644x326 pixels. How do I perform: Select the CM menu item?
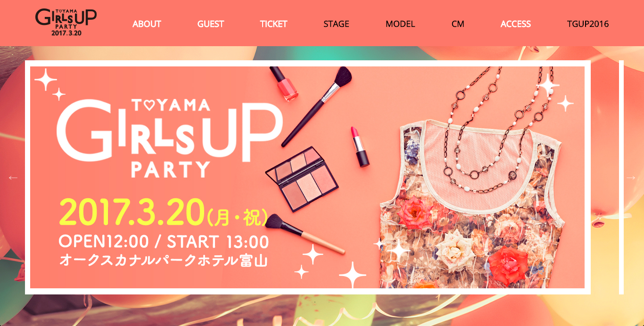458,24
